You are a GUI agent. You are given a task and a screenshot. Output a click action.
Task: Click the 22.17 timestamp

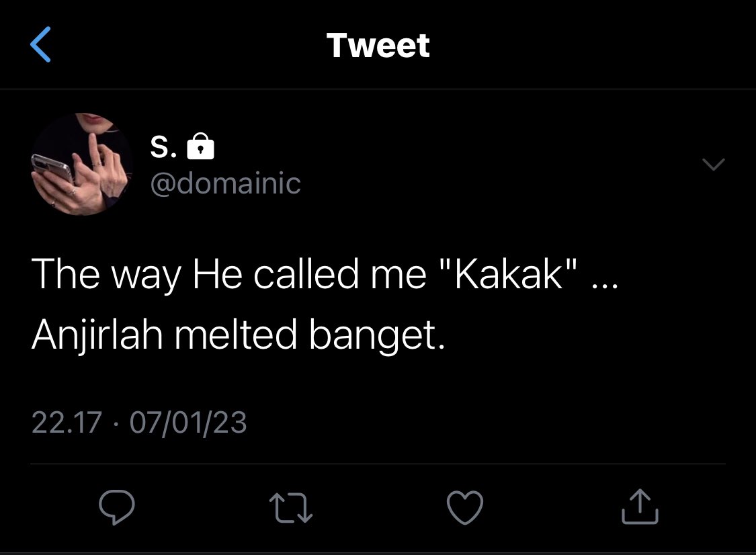point(67,423)
